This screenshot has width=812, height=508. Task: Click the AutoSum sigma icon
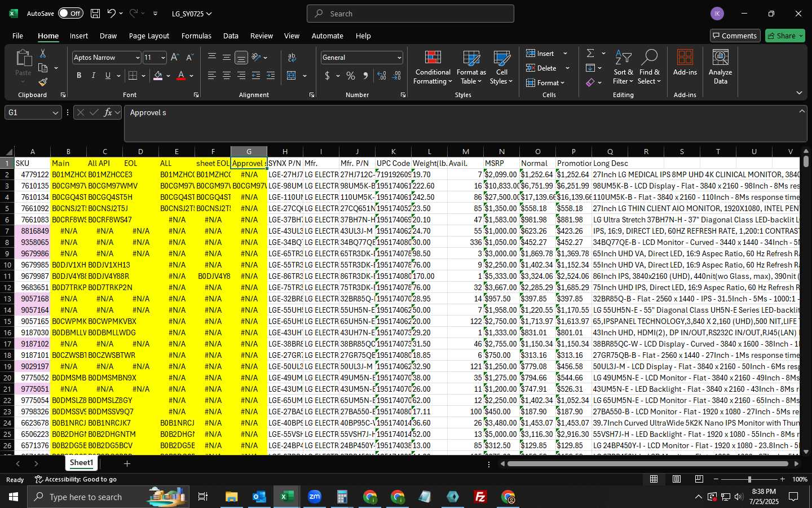pyautogui.click(x=590, y=53)
